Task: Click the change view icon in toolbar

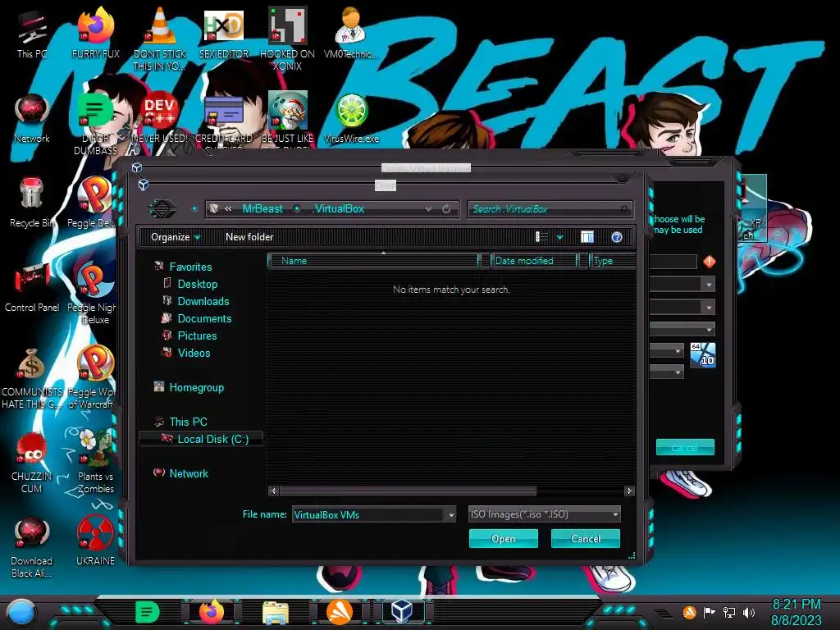Action: (x=541, y=237)
